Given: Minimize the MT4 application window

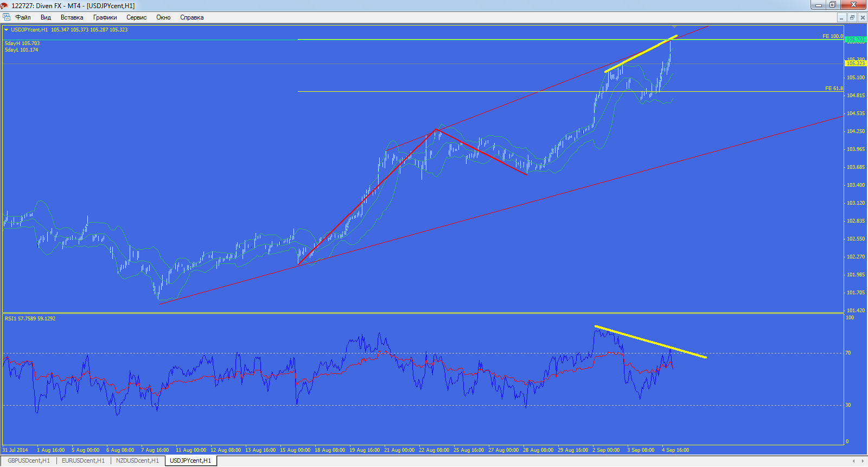Looking at the screenshot, I should coord(818,5).
